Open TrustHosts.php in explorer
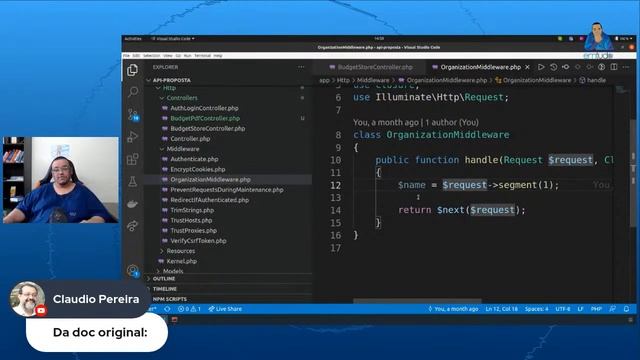The height and width of the screenshot is (360, 640). 191,220
